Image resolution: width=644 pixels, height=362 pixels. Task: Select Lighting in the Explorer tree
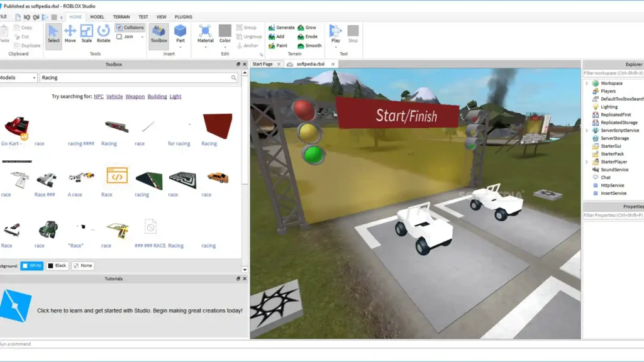click(x=609, y=107)
